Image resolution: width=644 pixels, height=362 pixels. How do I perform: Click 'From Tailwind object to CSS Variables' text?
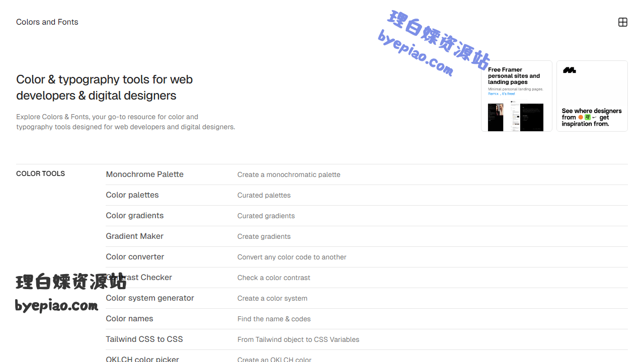coord(298,339)
